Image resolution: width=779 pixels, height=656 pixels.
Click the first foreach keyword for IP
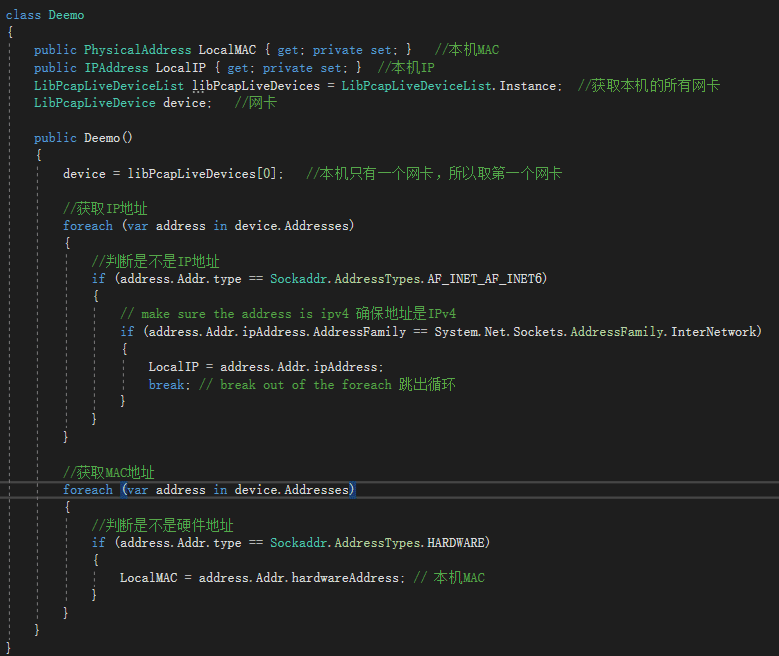click(88, 226)
